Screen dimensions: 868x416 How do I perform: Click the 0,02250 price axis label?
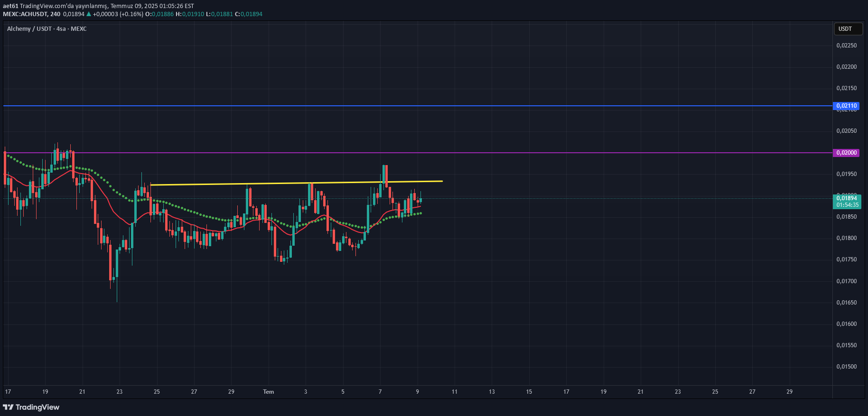point(847,46)
